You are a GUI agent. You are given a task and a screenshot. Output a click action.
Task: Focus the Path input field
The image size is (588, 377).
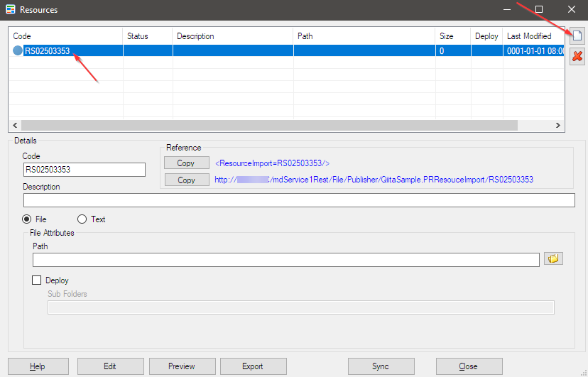coord(286,260)
